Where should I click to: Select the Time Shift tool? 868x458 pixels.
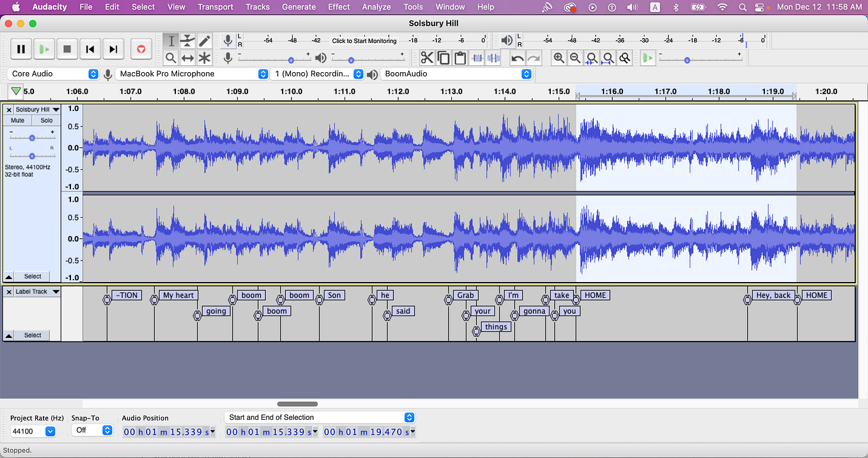pyautogui.click(x=188, y=58)
